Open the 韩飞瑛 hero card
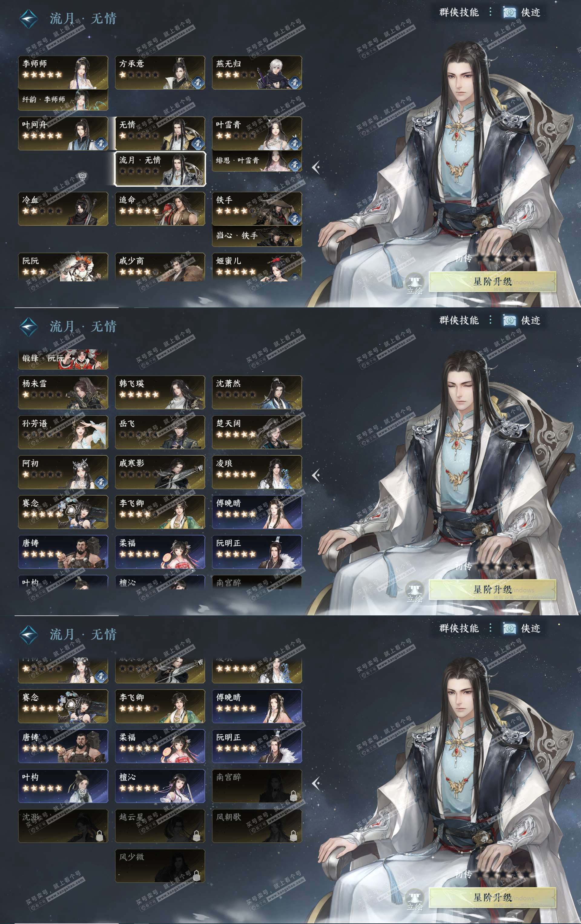This screenshot has width=581, height=924. (160, 392)
